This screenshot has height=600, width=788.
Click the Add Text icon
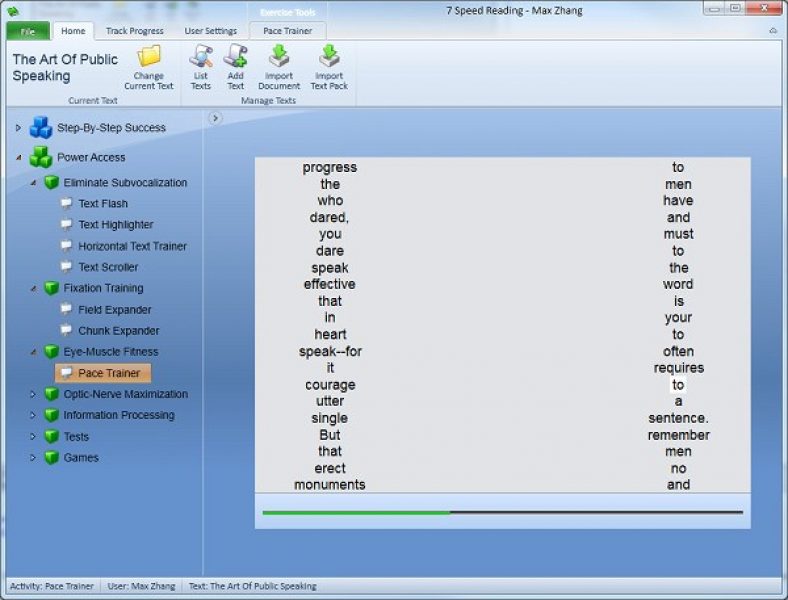tap(235, 57)
